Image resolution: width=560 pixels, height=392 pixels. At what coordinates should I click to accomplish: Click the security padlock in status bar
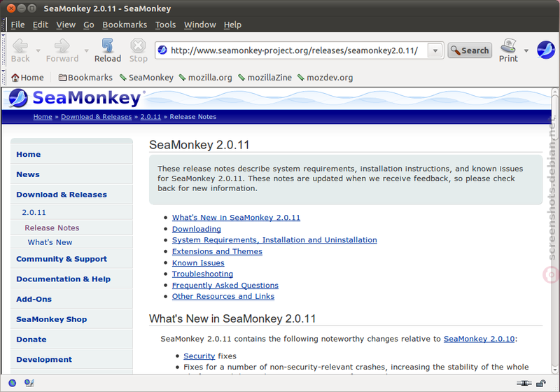pyautogui.click(x=541, y=383)
